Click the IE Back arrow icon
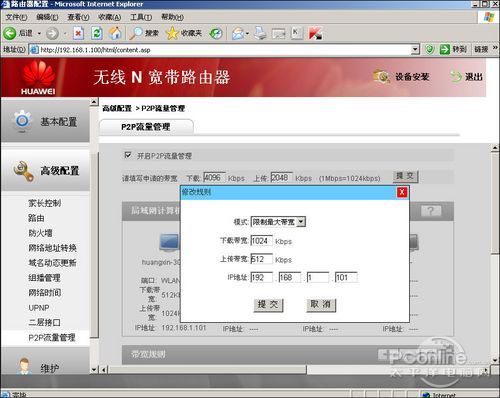500x398 pixels. pyautogui.click(x=9, y=33)
